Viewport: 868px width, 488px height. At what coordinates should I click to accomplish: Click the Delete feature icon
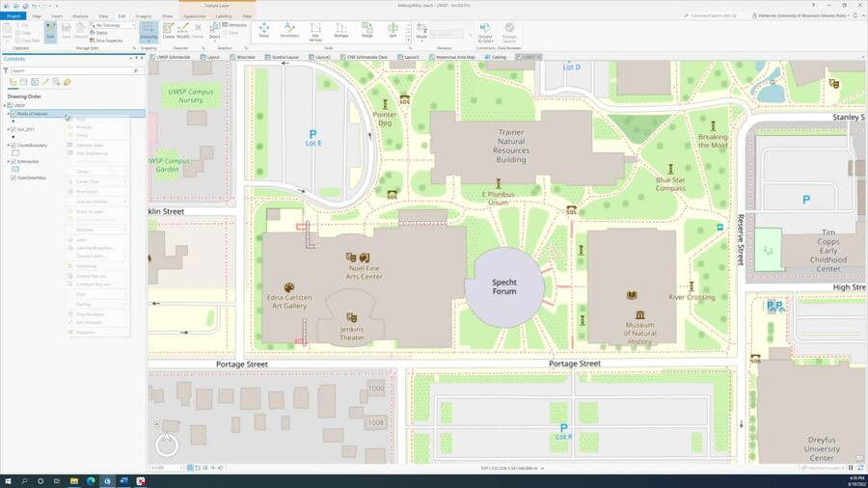(x=198, y=31)
